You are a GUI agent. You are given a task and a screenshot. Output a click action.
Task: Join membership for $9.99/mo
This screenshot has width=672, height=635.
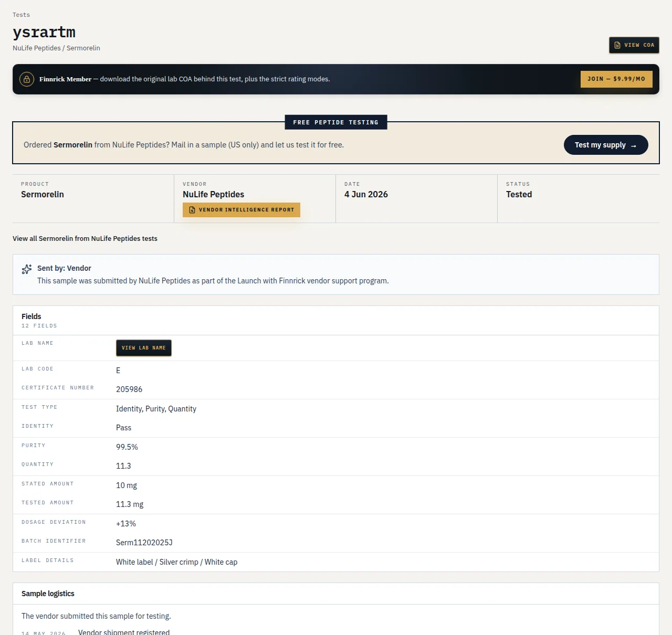pos(616,79)
